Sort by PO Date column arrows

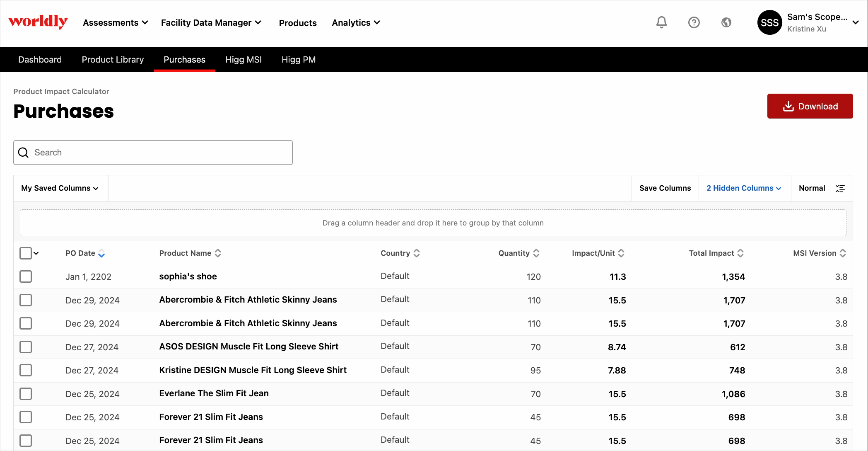point(101,253)
